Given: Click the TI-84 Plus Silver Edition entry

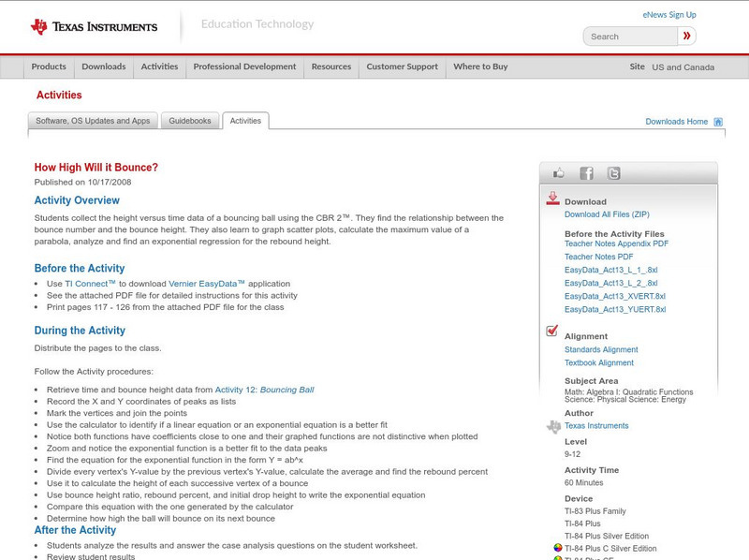Looking at the screenshot, I should pyautogui.click(x=607, y=536).
